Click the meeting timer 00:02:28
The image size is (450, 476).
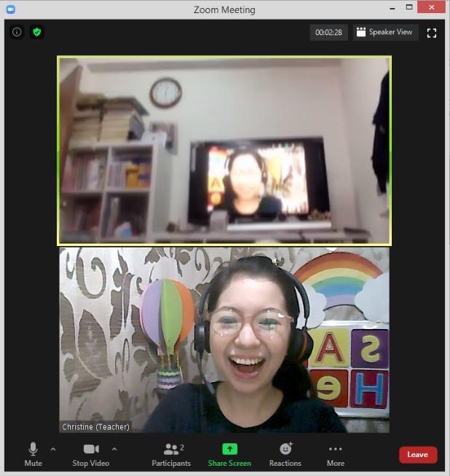pos(328,32)
